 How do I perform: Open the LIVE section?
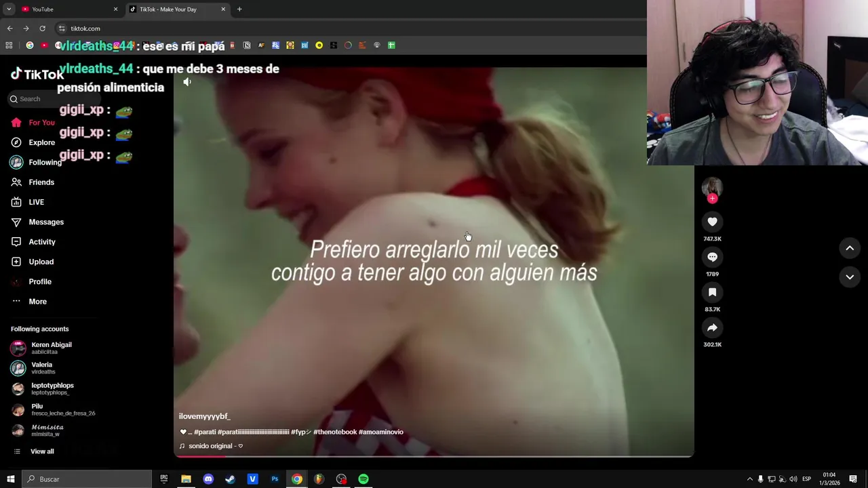tap(27, 202)
